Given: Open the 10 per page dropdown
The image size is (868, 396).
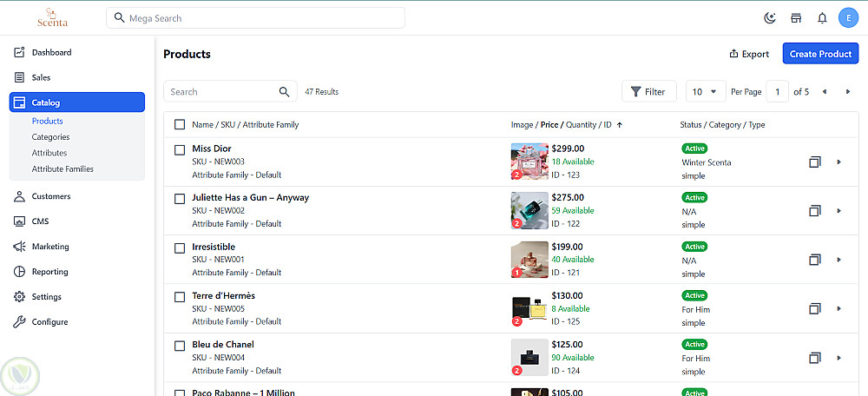Looking at the screenshot, I should click(706, 91).
